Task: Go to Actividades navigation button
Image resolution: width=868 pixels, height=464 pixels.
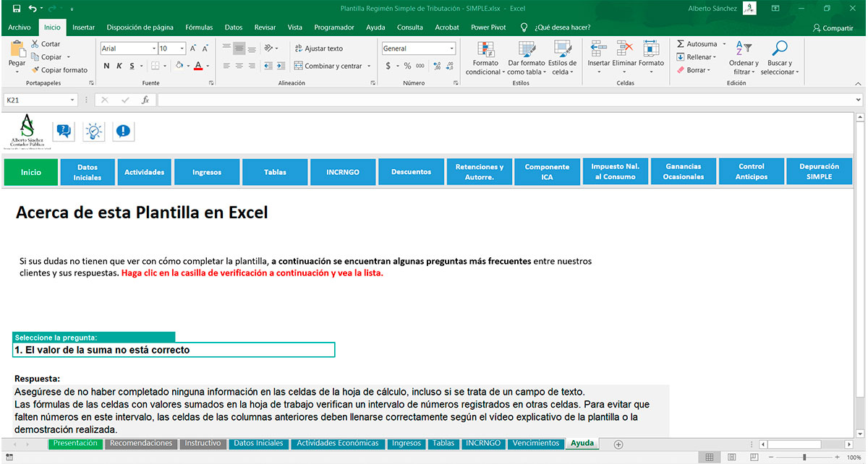Action: coord(145,171)
